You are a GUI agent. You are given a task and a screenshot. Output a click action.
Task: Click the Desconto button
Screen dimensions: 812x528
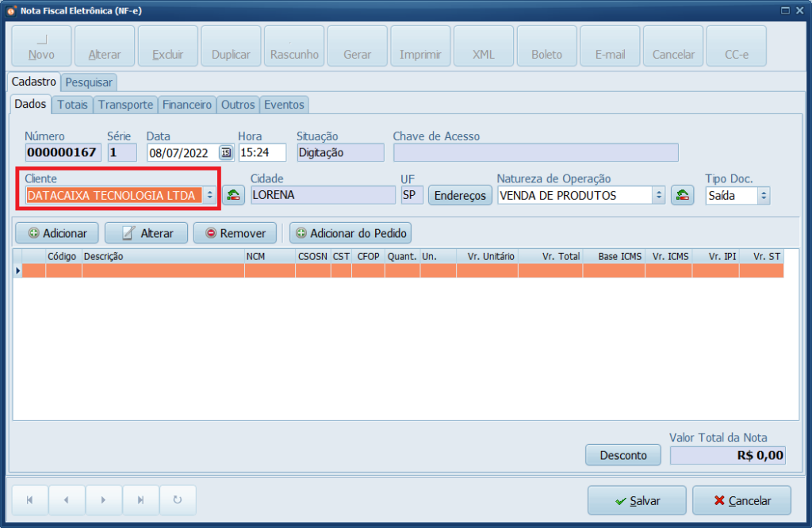tap(622, 455)
